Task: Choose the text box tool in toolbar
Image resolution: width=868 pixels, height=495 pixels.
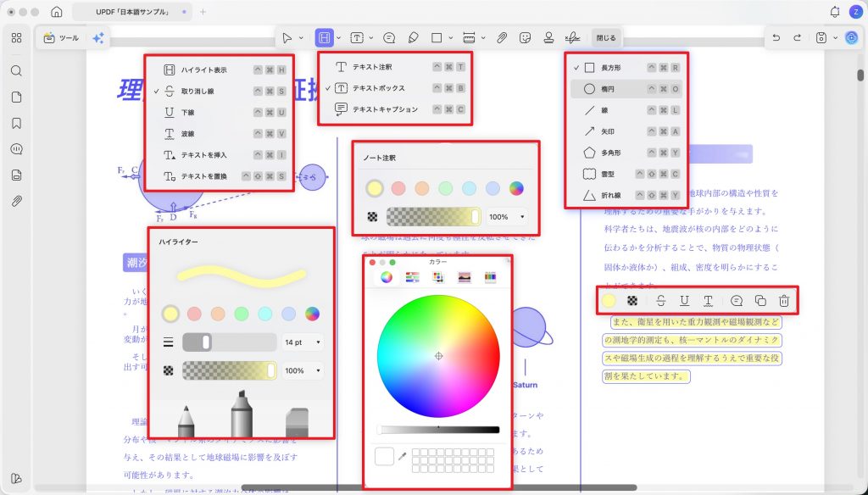Action: coord(357,37)
